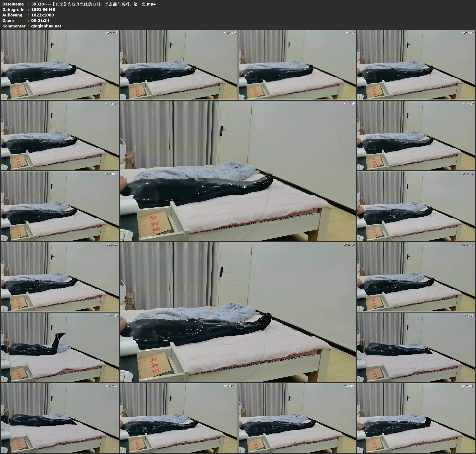This screenshot has width=476, height=454.
Task: Select the thumbnail at 00:19:17
Action: 297,418
